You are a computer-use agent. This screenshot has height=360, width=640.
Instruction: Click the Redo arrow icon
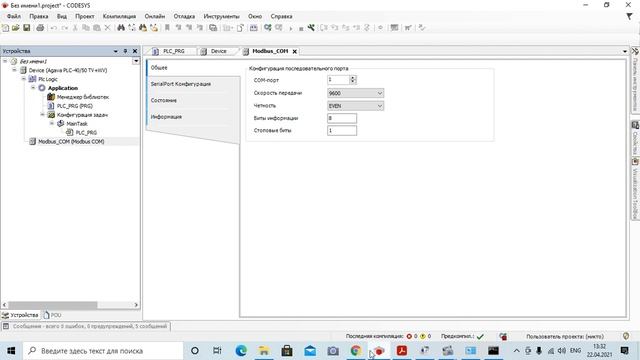tap(64, 28)
